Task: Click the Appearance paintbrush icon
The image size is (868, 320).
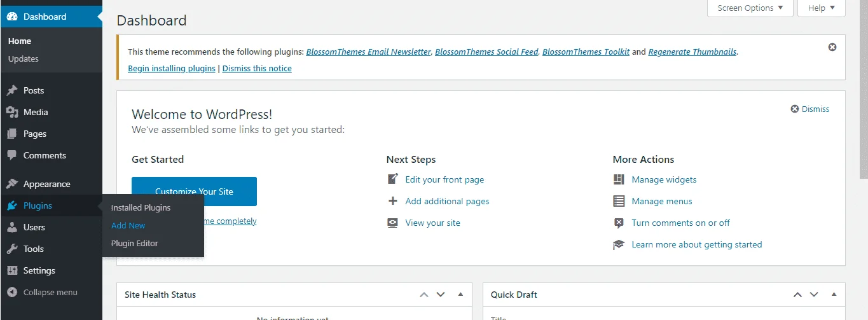Action: pyautogui.click(x=12, y=184)
